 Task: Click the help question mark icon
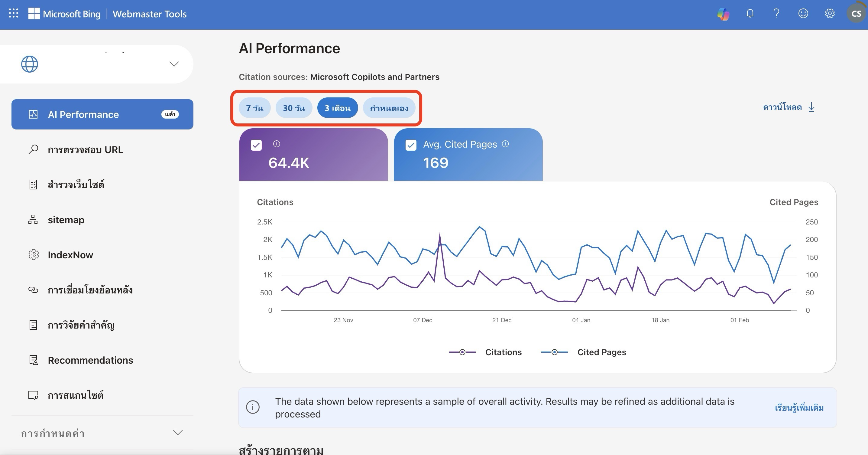click(776, 14)
